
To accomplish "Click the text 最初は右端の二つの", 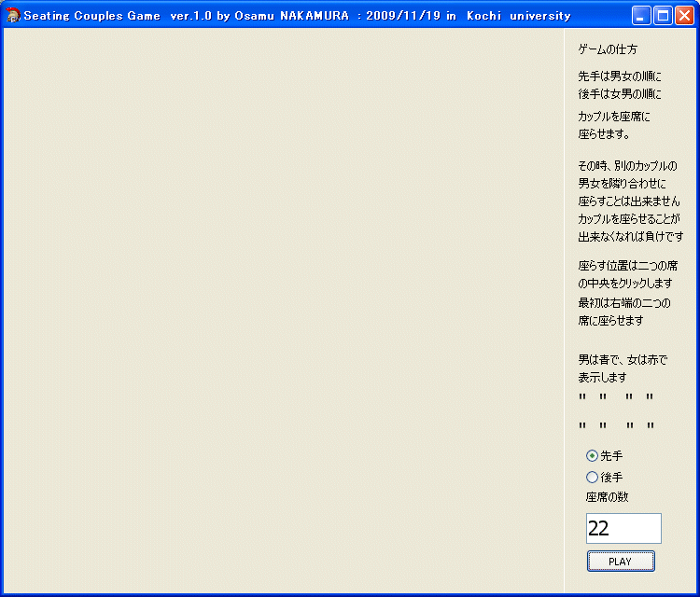I will (x=624, y=303).
